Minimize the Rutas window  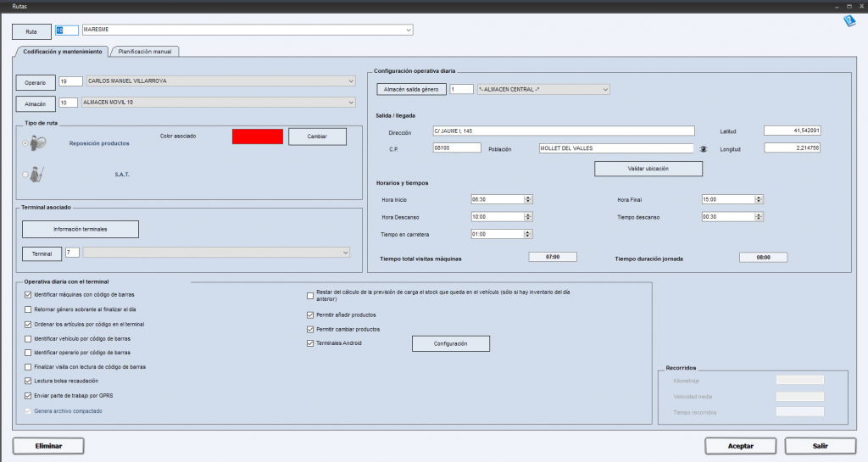(x=837, y=6)
